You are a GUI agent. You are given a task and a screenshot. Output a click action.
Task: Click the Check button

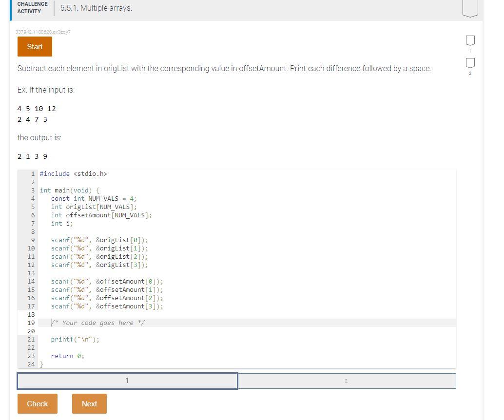(x=37, y=403)
